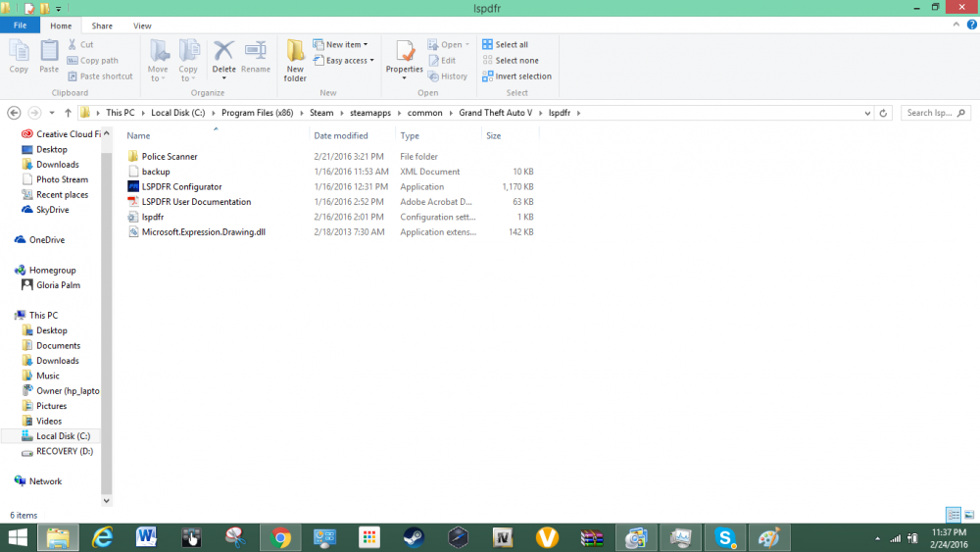
Task: Minimize the ribbon with the chevron
Action: coord(956,25)
